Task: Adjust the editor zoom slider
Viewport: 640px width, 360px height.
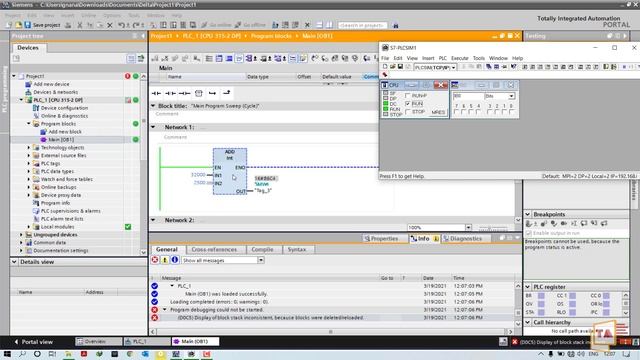Action: (x=493, y=228)
